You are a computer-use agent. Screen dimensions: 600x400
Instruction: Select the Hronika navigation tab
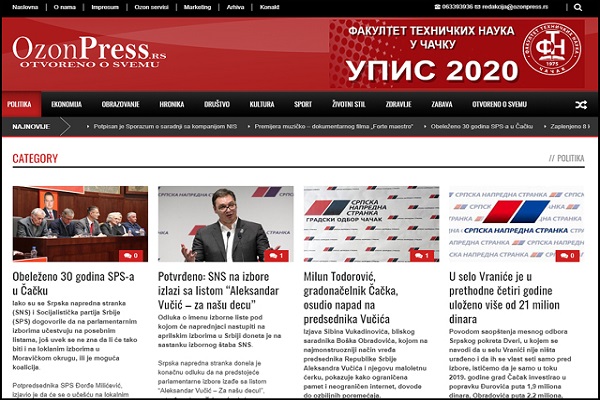[171, 104]
